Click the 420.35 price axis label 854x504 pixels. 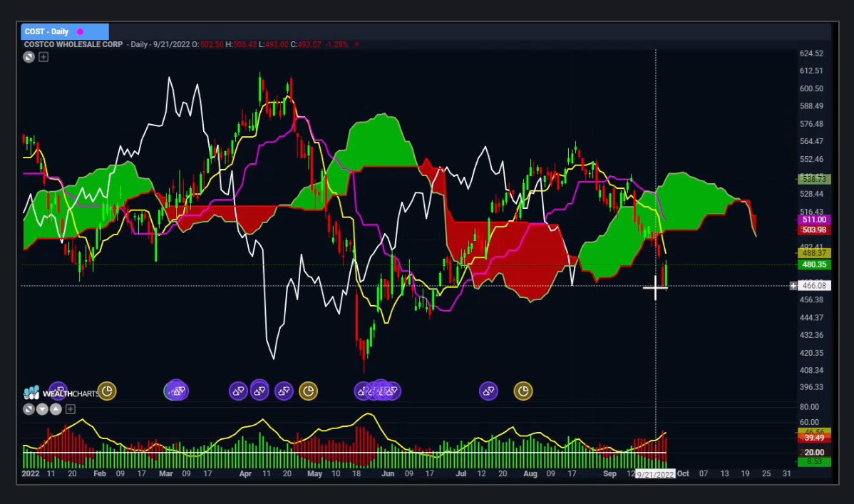click(811, 353)
